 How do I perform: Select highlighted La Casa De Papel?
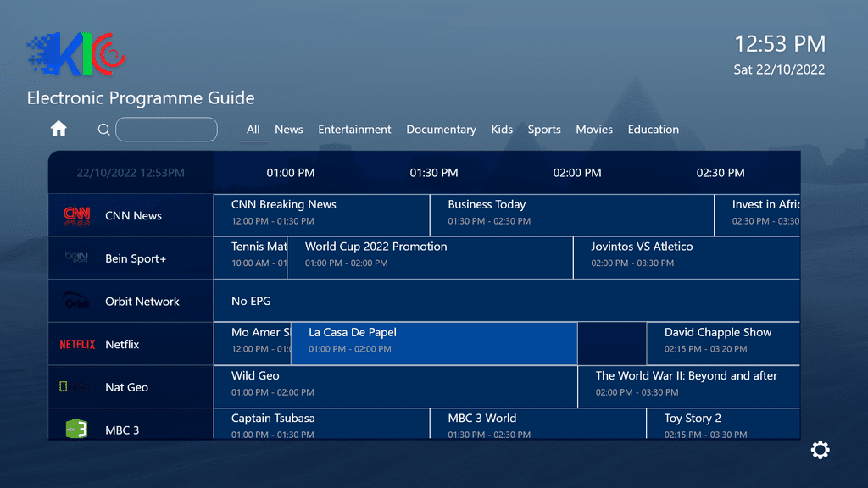(434, 344)
